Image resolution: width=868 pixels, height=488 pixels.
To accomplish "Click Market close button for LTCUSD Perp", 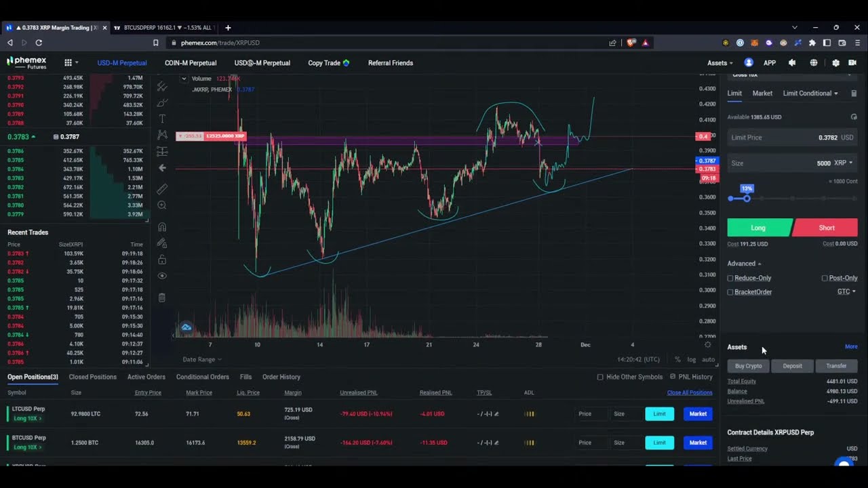I will click(x=698, y=413).
